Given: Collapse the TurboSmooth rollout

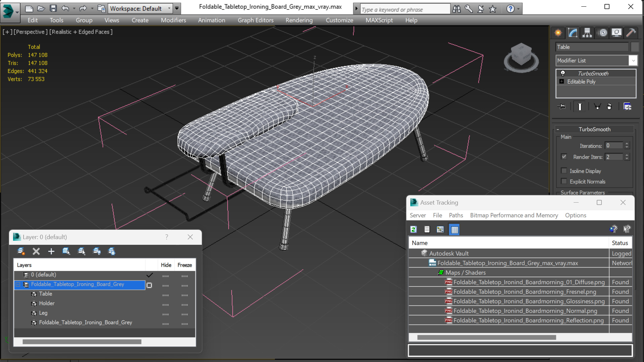Looking at the screenshot, I should [x=558, y=129].
